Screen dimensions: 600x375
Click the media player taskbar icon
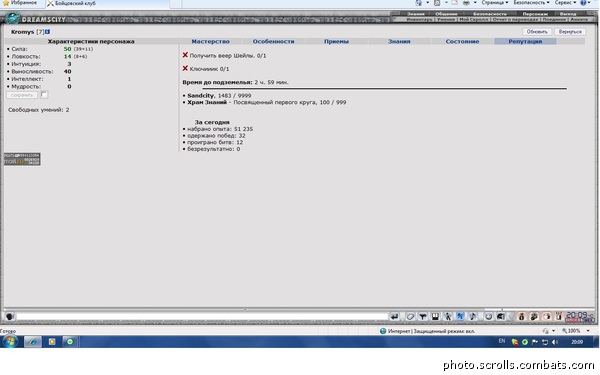[52, 341]
